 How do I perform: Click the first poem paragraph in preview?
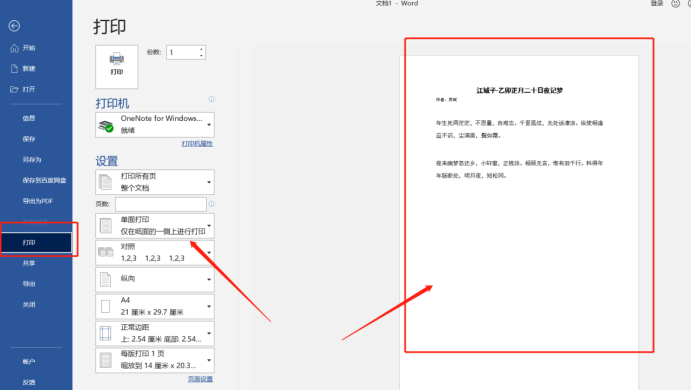520,129
